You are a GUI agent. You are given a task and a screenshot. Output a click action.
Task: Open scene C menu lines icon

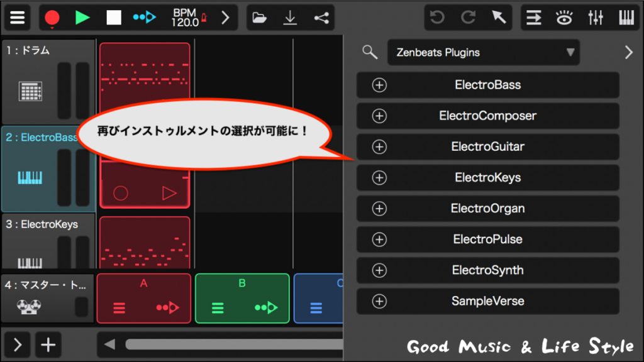[x=316, y=308]
